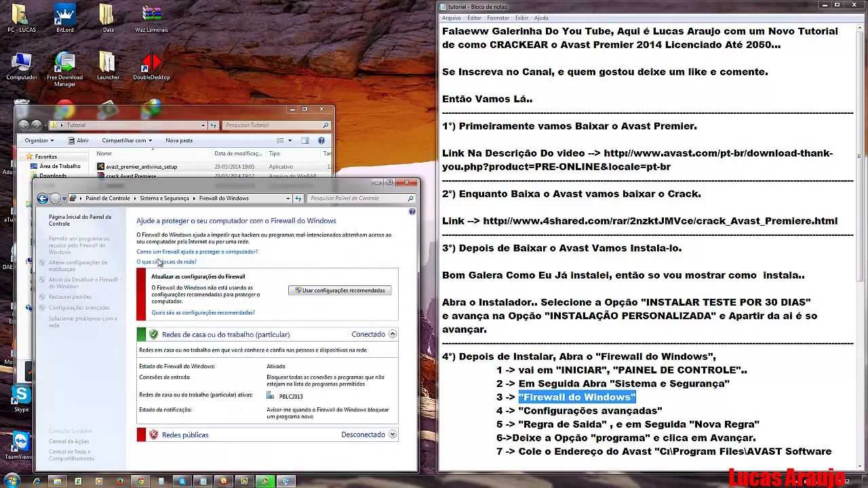Select Favoritos in Explorer navigation pane
868x488 pixels.
[45, 157]
